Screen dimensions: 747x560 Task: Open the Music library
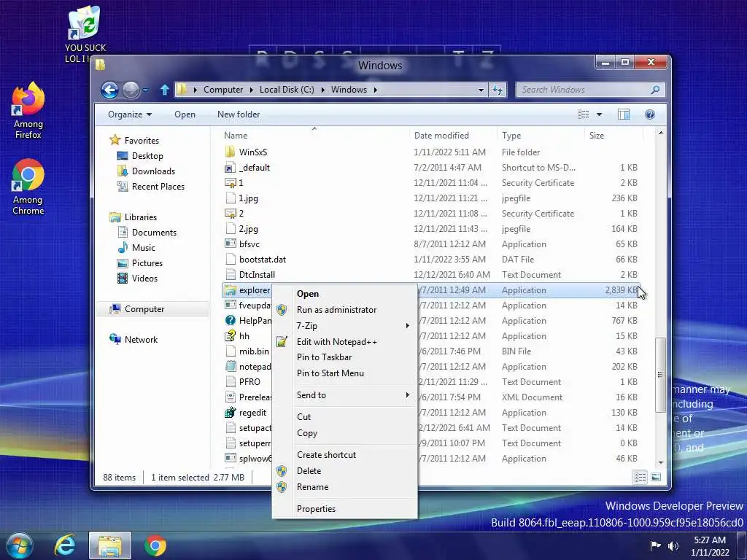point(136,248)
